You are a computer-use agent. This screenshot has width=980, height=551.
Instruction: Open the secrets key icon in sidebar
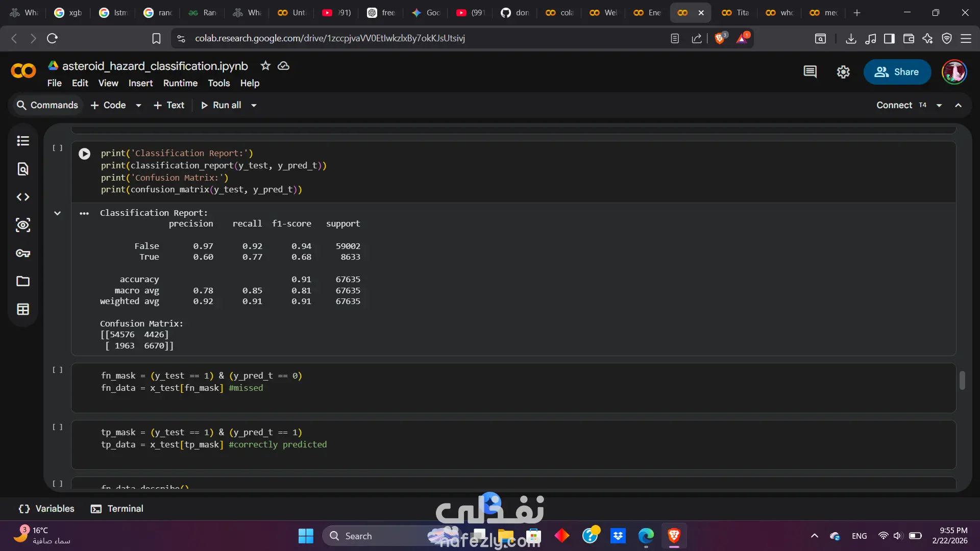click(x=23, y=253)
